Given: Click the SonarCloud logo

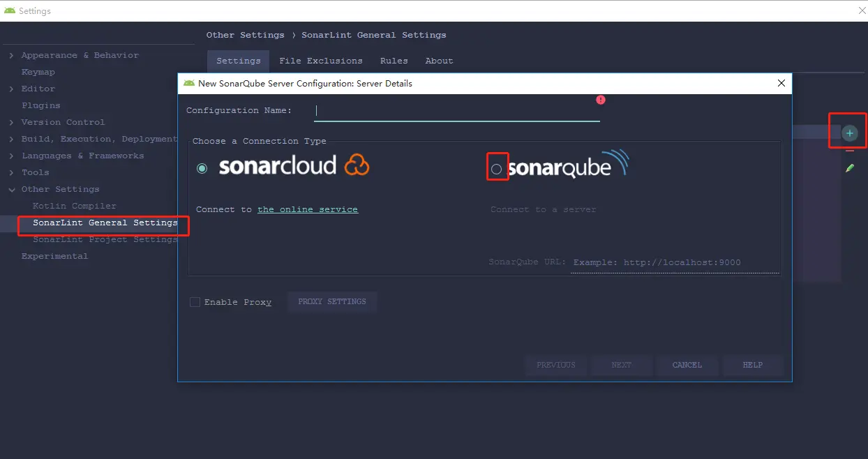Looking at the screenshot, I should pyautogui.click(x=294, y=165).
